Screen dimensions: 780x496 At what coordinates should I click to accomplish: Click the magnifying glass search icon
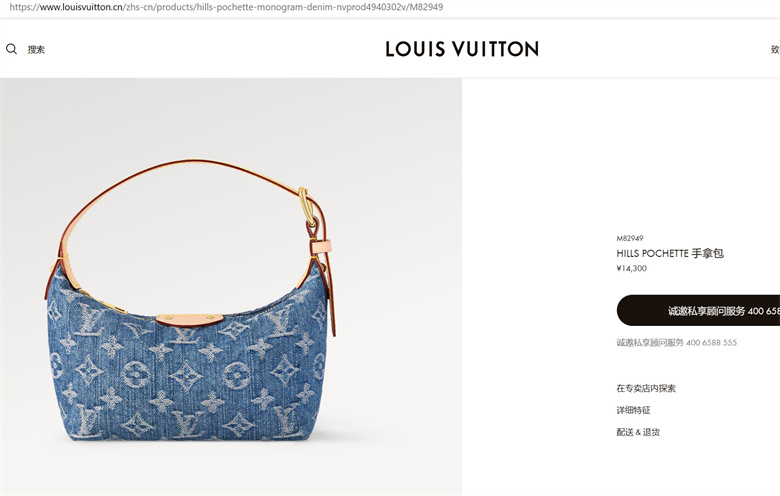tap(11, 49)
